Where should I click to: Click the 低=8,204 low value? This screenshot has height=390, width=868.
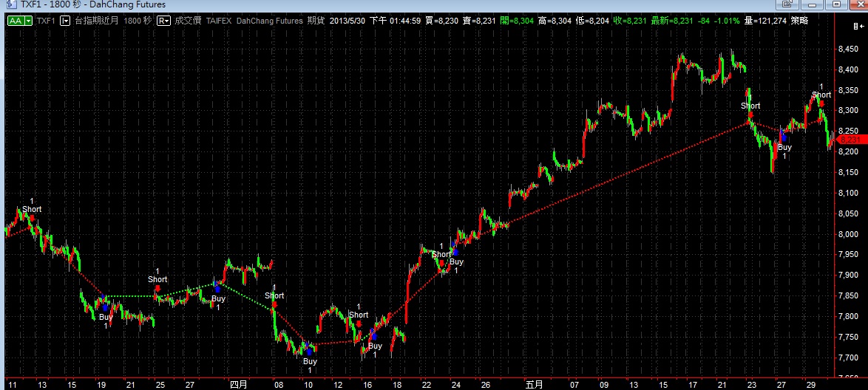tap(591, 21)
